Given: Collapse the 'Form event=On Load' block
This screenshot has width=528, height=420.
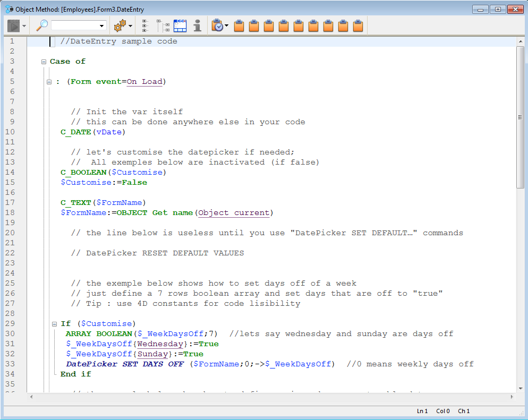Looking at the screenshot, I should (49, 82).
